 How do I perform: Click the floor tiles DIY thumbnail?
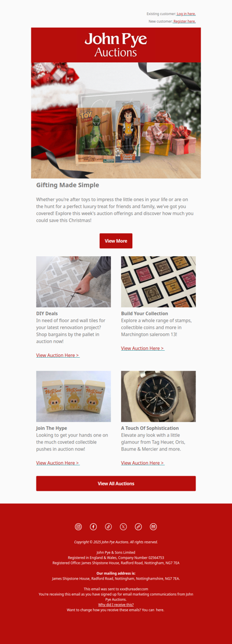tap(74, 282)
